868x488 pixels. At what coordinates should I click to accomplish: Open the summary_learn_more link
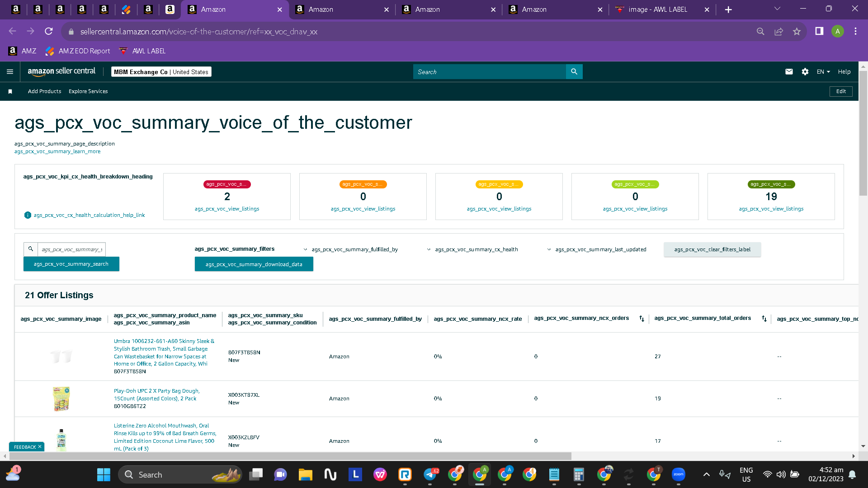57,151
